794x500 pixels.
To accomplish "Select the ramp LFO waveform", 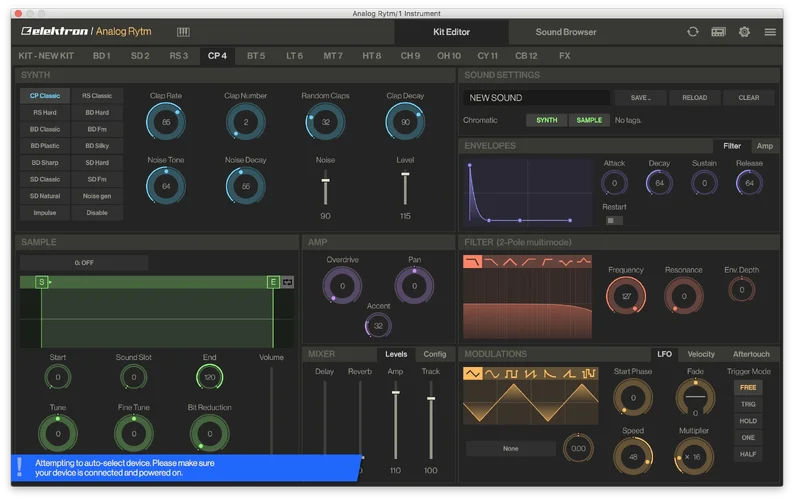I will (x=569, y=374).
